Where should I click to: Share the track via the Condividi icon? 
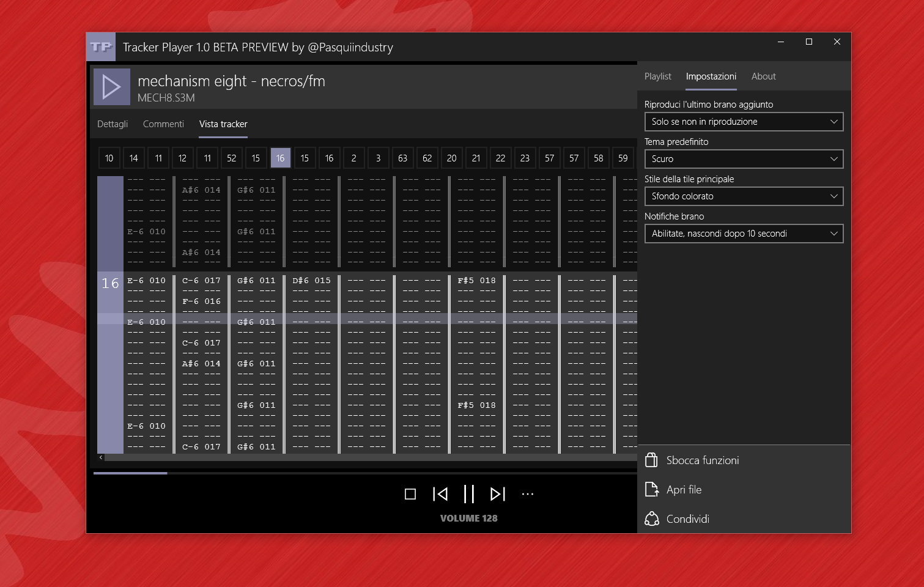tap(652, 519)
